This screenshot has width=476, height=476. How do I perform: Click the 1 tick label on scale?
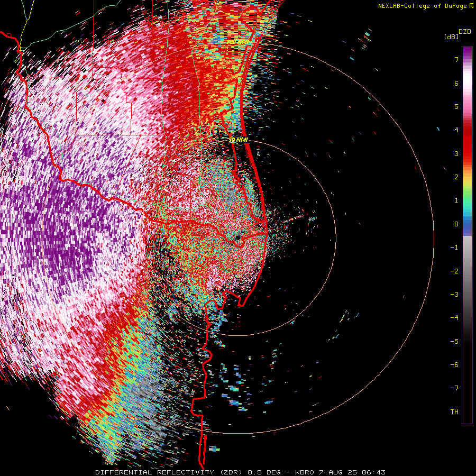(456, 200)
